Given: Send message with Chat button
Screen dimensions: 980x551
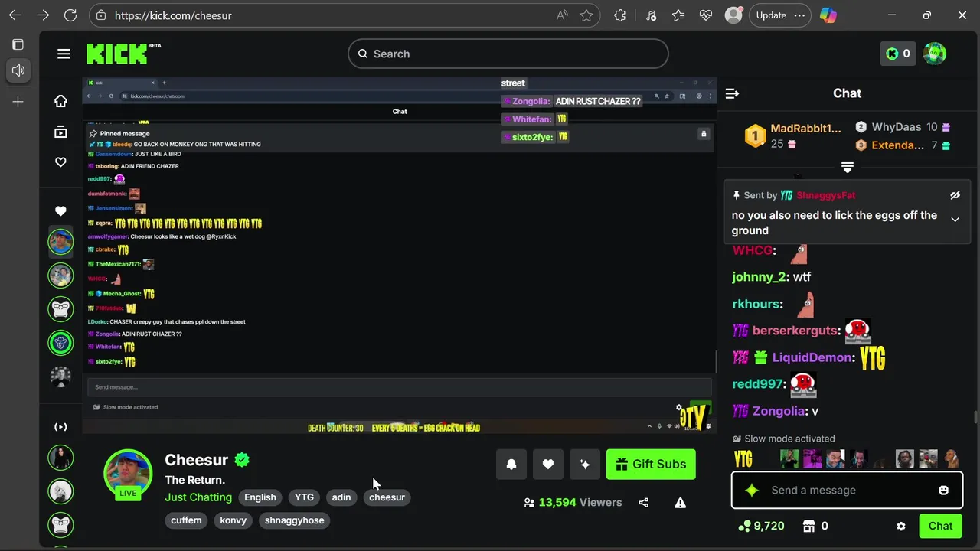Looking at the screenshot, I should click(940, 526).
